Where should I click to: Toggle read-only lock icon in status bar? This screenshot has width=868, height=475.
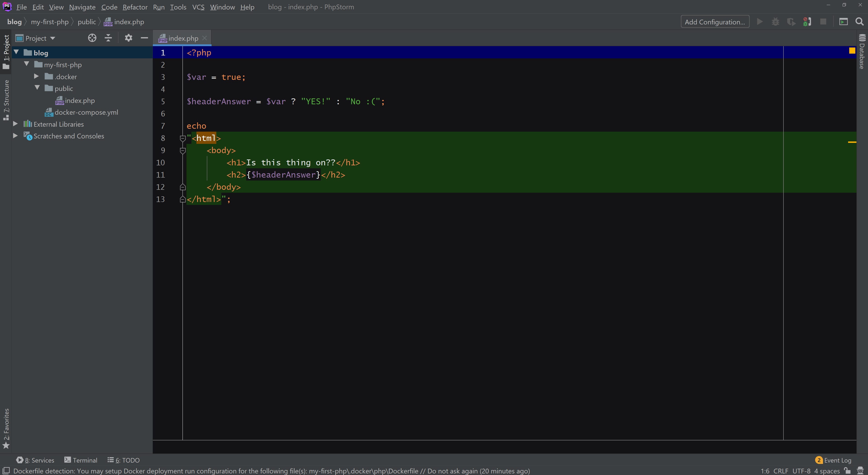click(x=847, y=471)
